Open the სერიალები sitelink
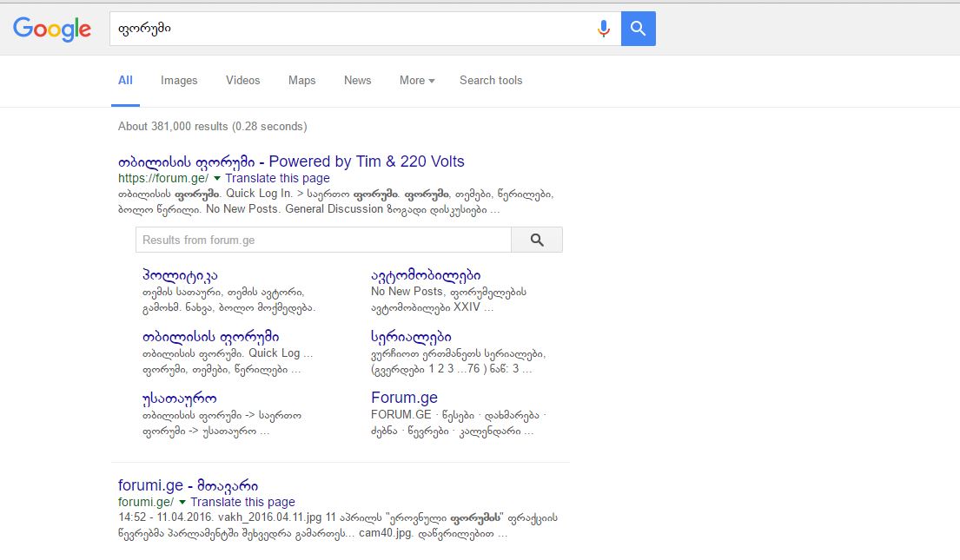 pyautogui.click(x=411, y=337)
